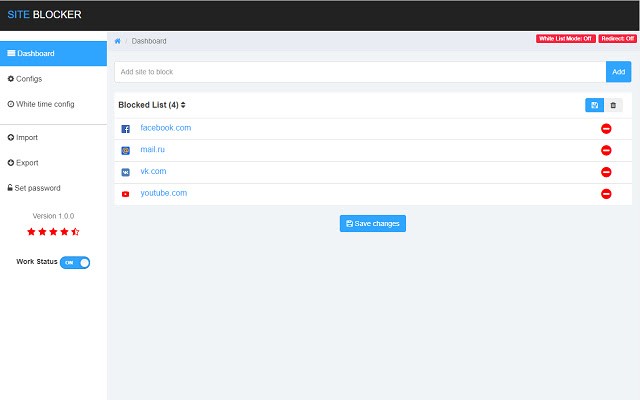Click the star rating icons
The height and width of the screenshot is (400, 640).
tap(53, 232)
